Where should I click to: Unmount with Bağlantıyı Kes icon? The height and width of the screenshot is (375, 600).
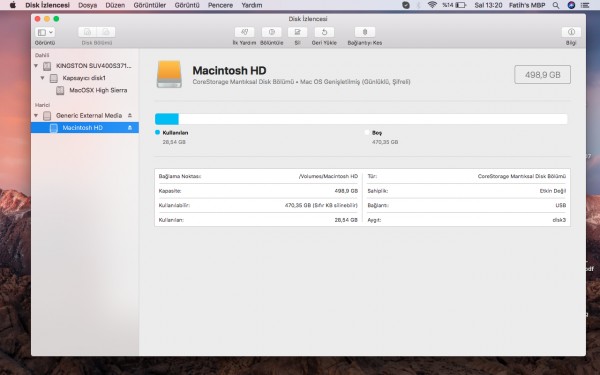pyautogui.click(x=365, y=32)
